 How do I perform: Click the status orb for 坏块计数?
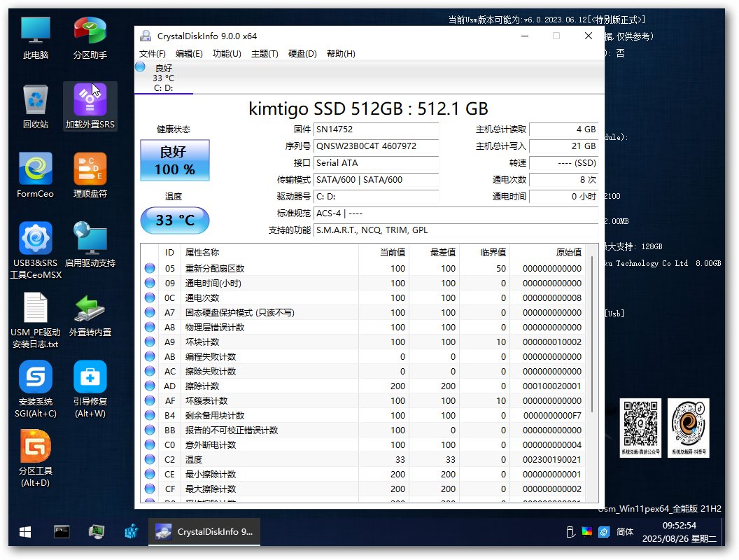150,342
